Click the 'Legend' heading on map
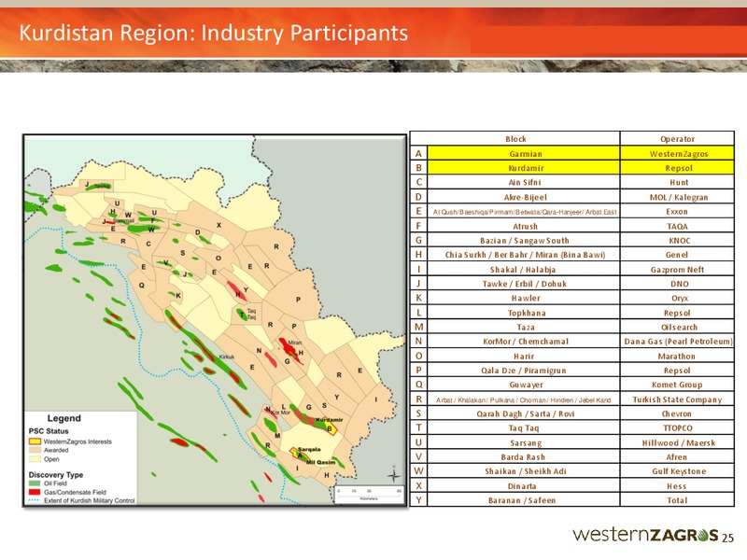 coord(63,418)
